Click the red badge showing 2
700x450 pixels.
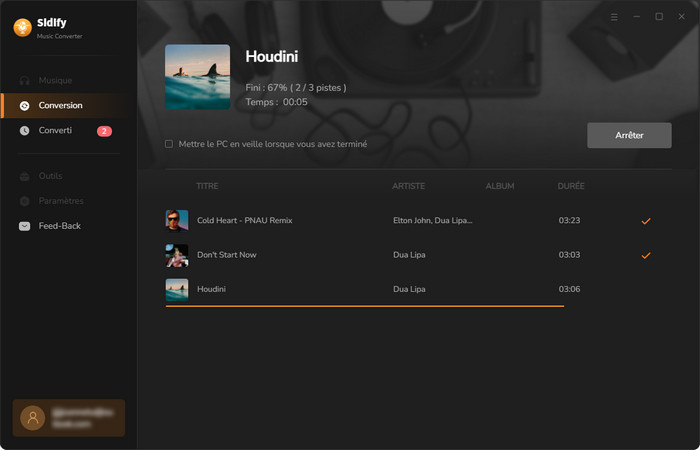tap(104, 131)
